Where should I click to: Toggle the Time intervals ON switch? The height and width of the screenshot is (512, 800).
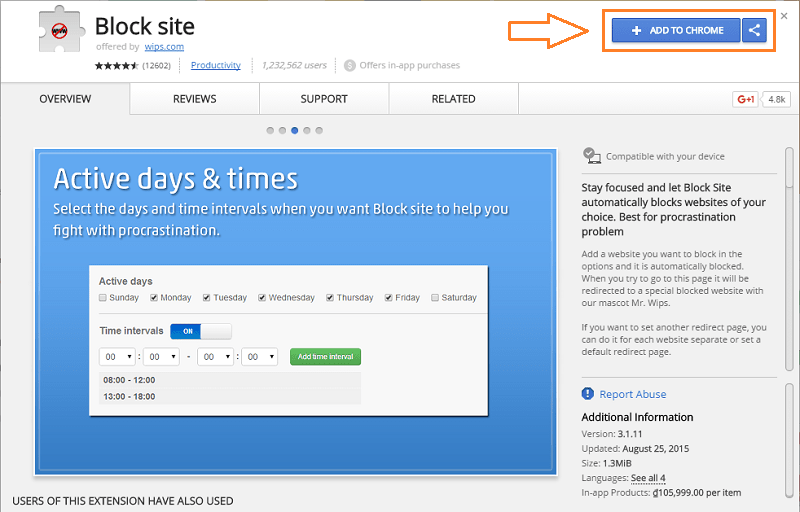click(x=200, y=331)
